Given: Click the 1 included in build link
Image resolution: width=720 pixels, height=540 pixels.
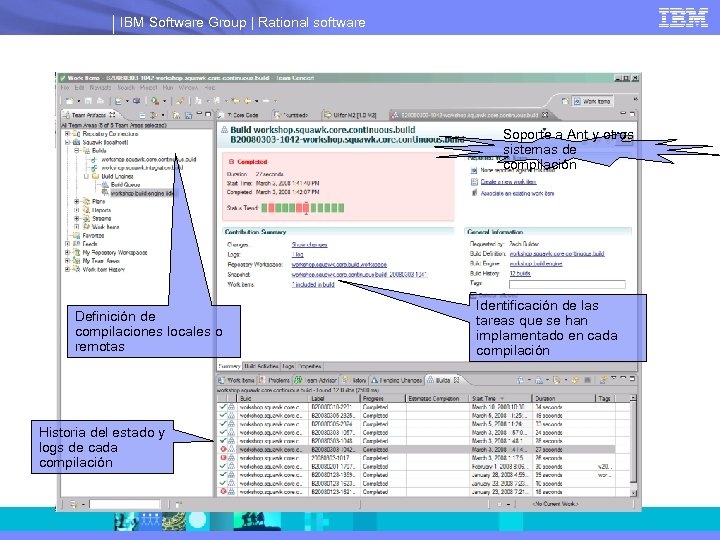Looking at the screenshot, I should pyautogui.click(x=313, y=285).
